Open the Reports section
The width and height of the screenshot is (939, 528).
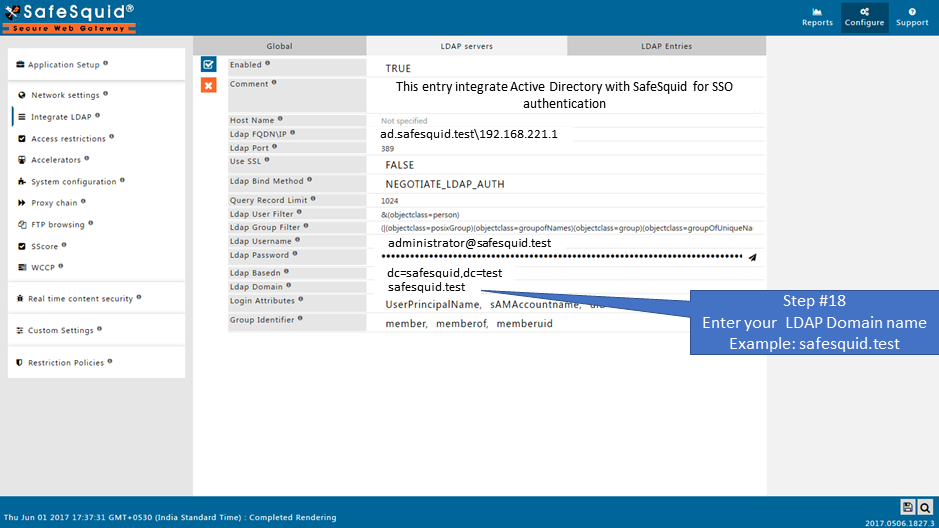click(x=817, y=17)
